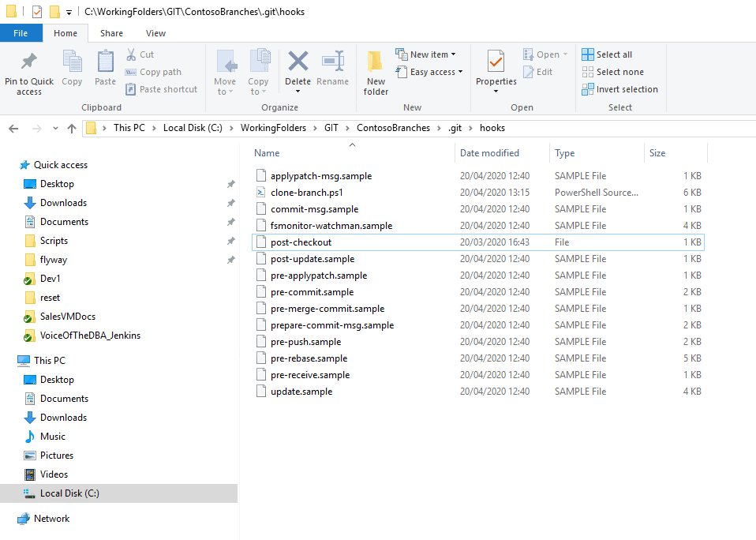The width and height of the screenshot is (756, 540).
Task: Go forward with the Forward arrow
Action: 36,128
